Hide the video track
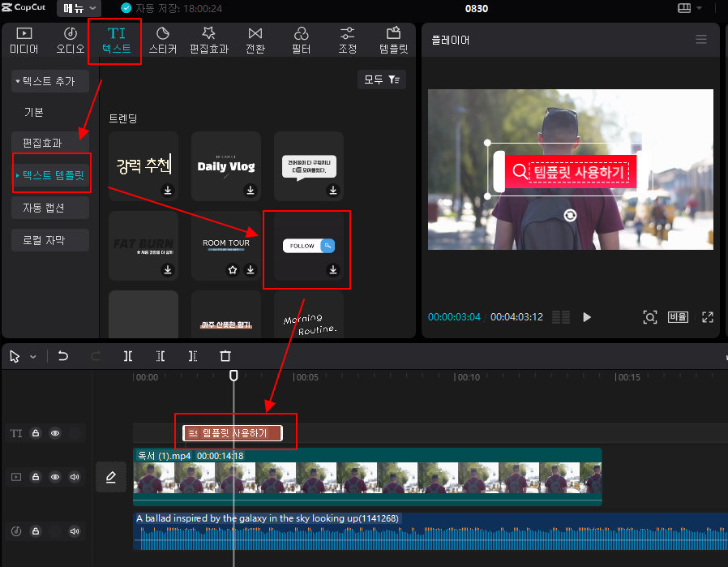Viewport: 728px width, 567px height. click(55, 477)
